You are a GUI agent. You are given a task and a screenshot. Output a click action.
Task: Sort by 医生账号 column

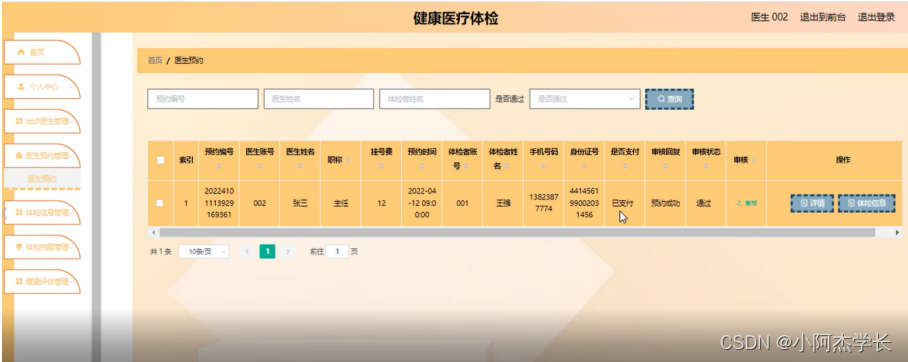[x=259, y=166]
